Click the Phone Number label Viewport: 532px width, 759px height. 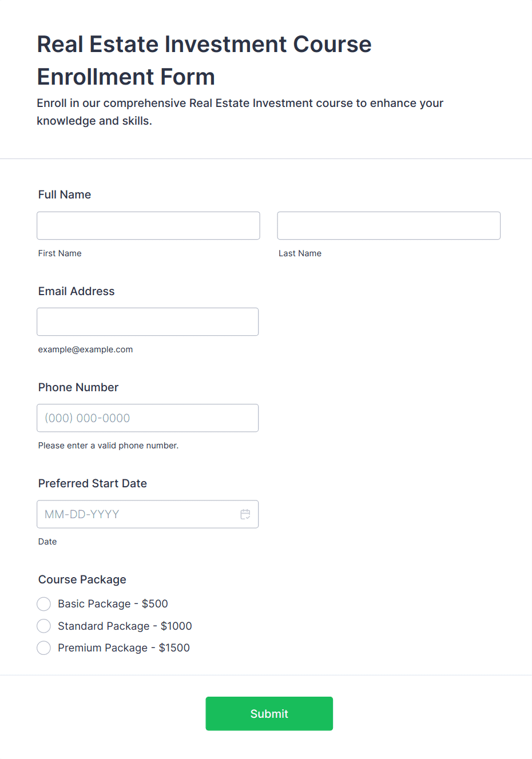coord(78,387)
